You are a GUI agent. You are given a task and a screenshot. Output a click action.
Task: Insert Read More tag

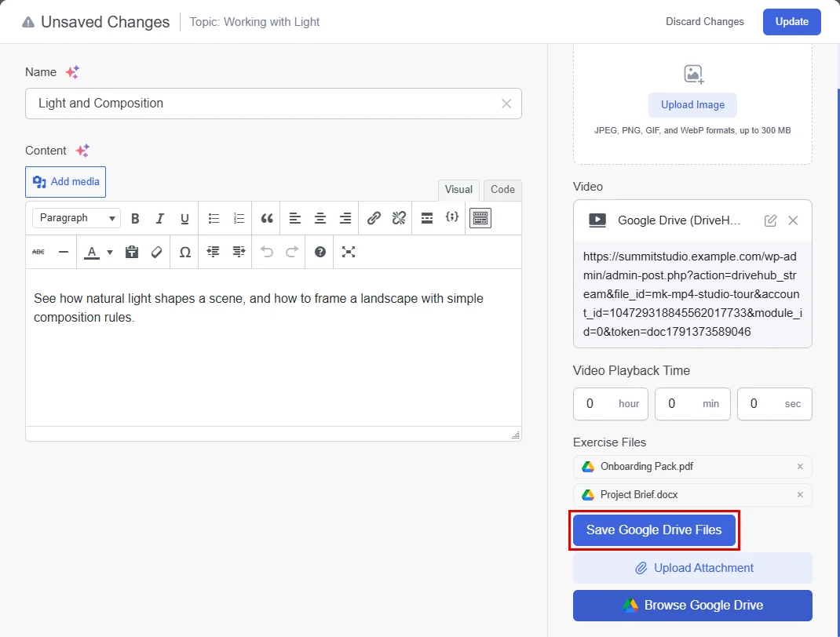(x=427, y=218)
